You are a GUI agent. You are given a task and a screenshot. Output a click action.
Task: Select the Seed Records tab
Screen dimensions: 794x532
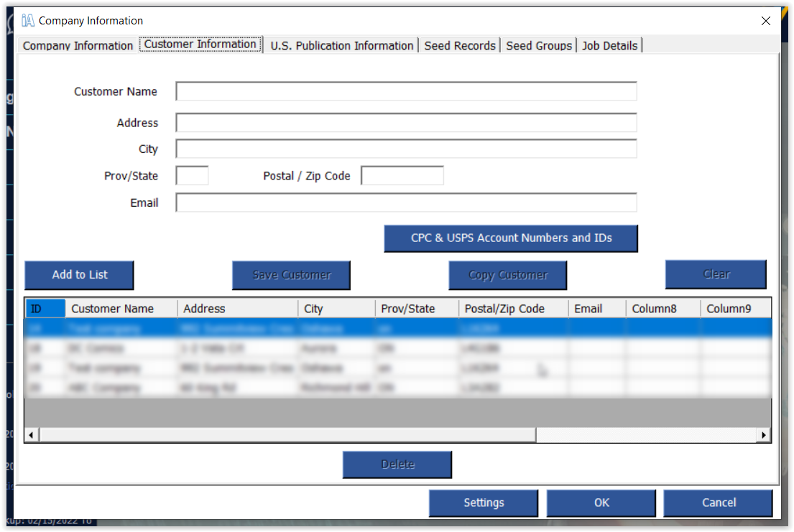[x=460, y=45]
